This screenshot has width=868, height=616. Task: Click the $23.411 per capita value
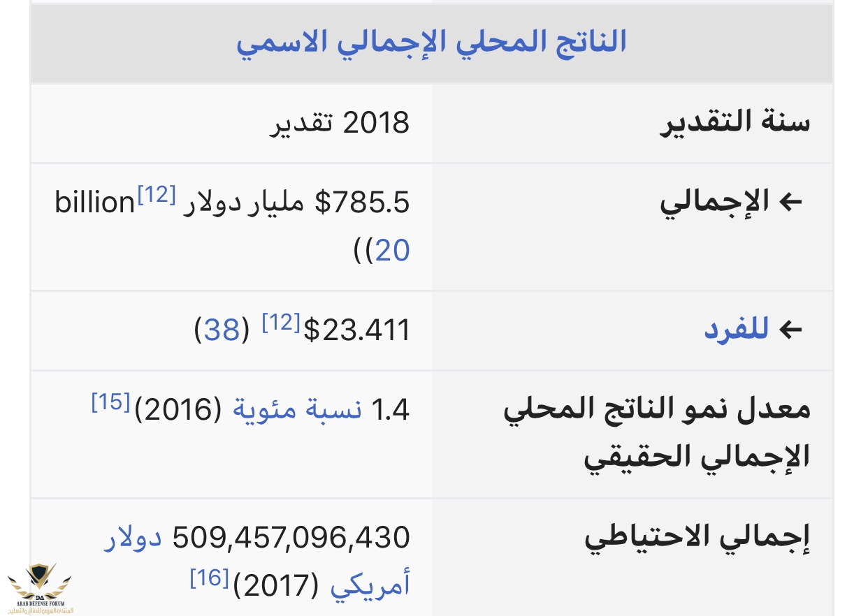click(x=356, y=330)
